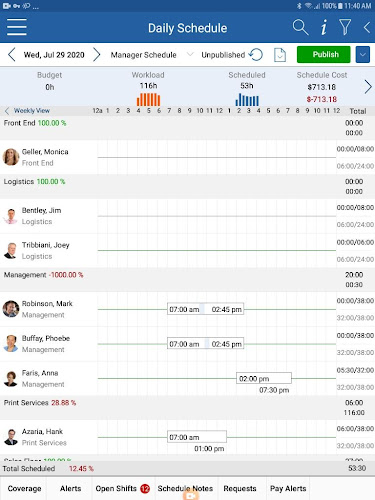Open Anna Faris's profile photo
Screen dimensions: 375x500
coord(11,379)
